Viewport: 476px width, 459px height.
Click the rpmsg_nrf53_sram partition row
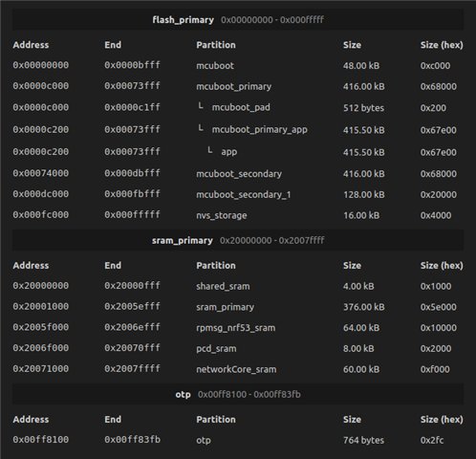pyautogui.click(x=238, y=327)
